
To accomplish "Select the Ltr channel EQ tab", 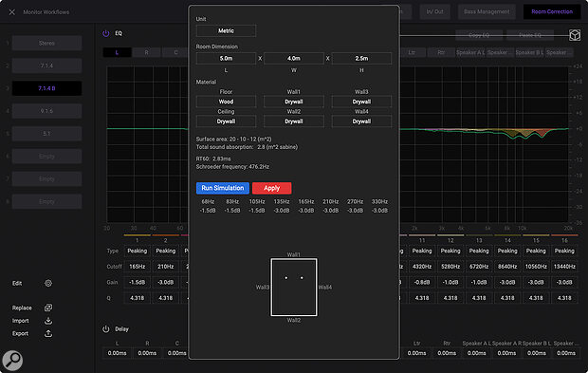I will point(412,52).
